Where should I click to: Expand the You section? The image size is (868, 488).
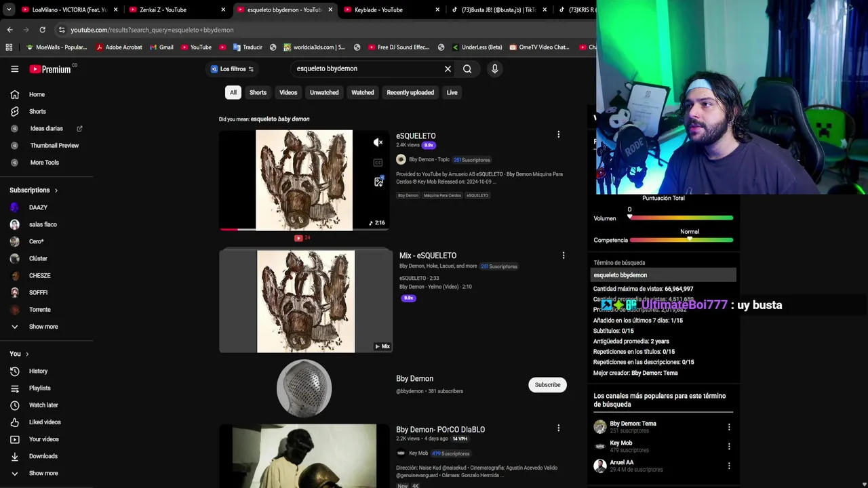coord(19,354)
